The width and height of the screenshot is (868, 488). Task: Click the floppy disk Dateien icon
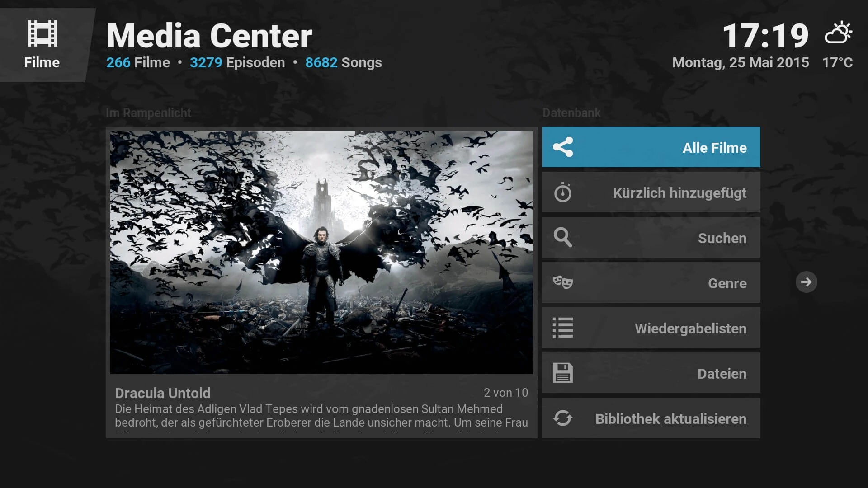point(563,373)
